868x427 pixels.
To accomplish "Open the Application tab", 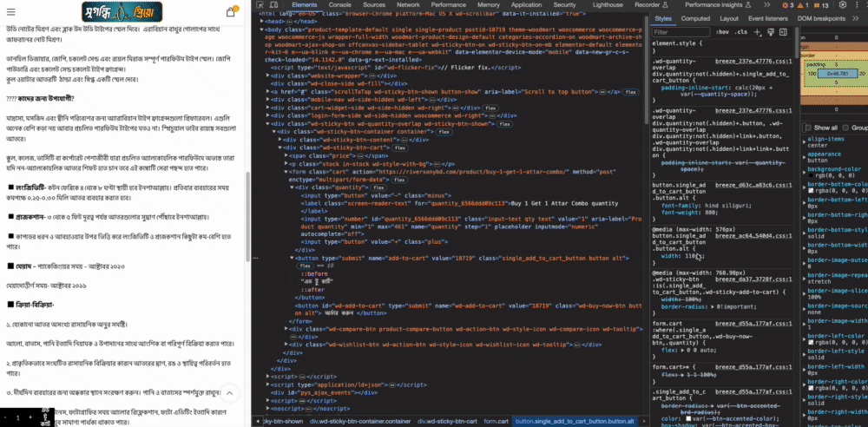I will 526,5.
